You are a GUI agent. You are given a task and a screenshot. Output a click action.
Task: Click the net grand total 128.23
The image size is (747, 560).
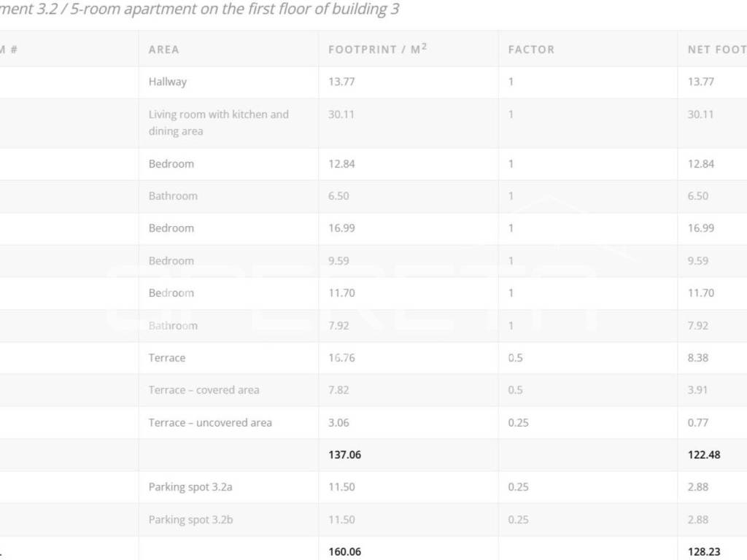coord(703,552)
